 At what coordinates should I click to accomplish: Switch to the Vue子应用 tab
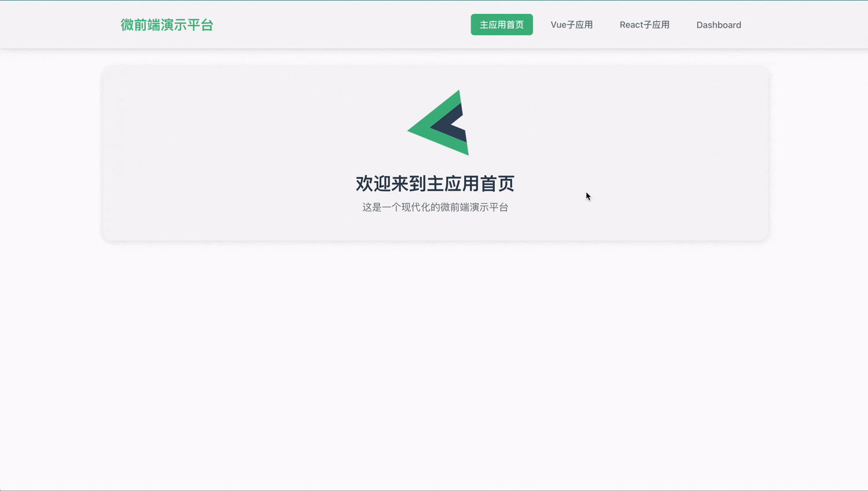572,25
